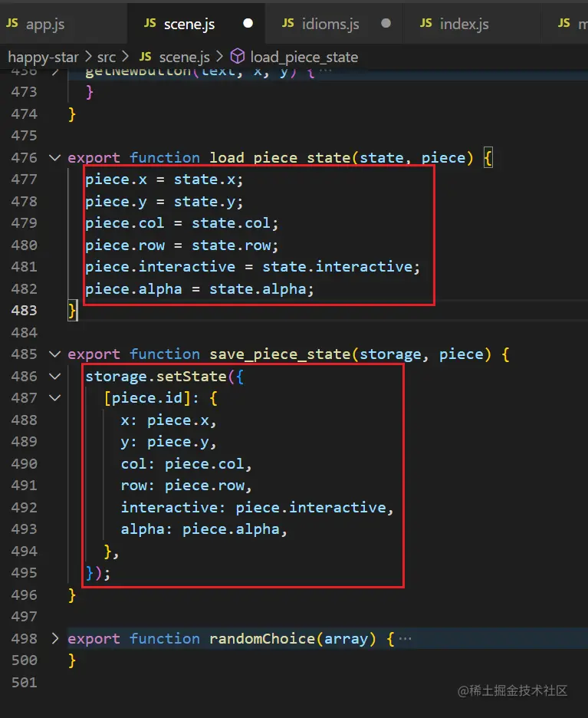Click the folded ellipsis after randomChoice(array) {

(x=405, y=638)
